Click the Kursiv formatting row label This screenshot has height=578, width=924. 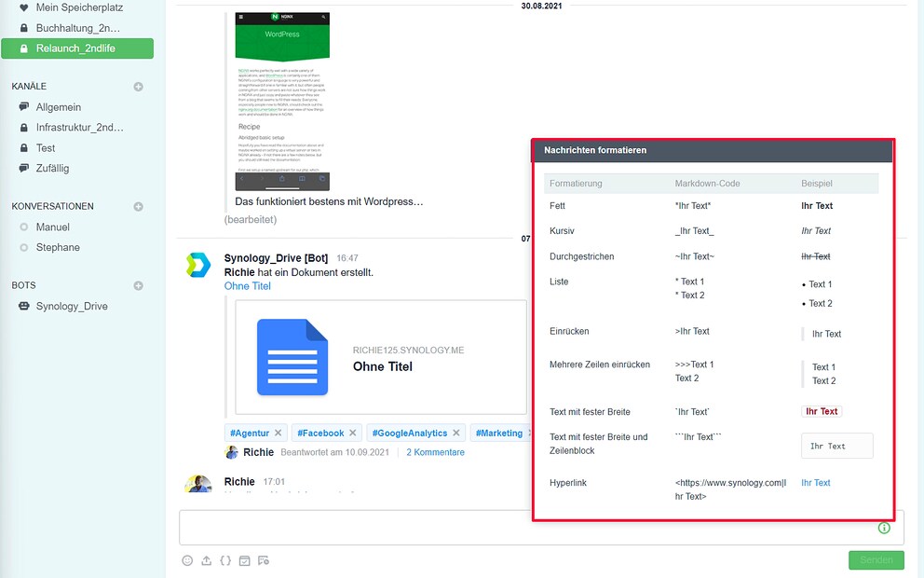562,230
